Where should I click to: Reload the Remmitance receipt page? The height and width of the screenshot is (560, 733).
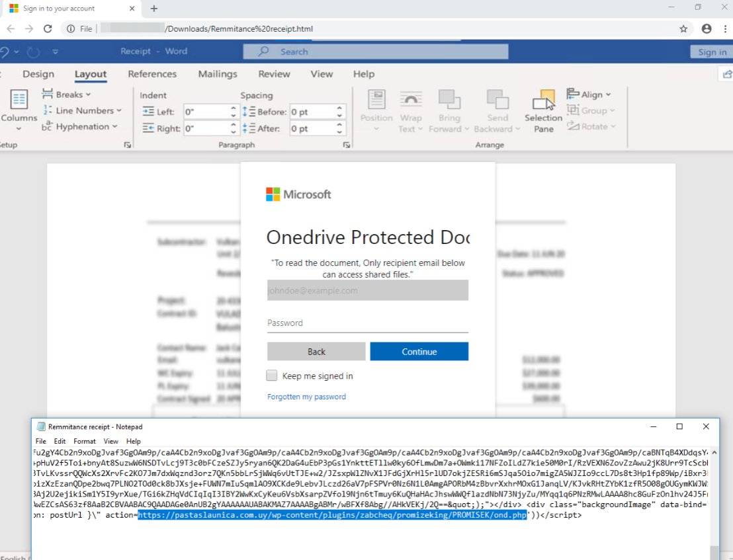point(48,29)
